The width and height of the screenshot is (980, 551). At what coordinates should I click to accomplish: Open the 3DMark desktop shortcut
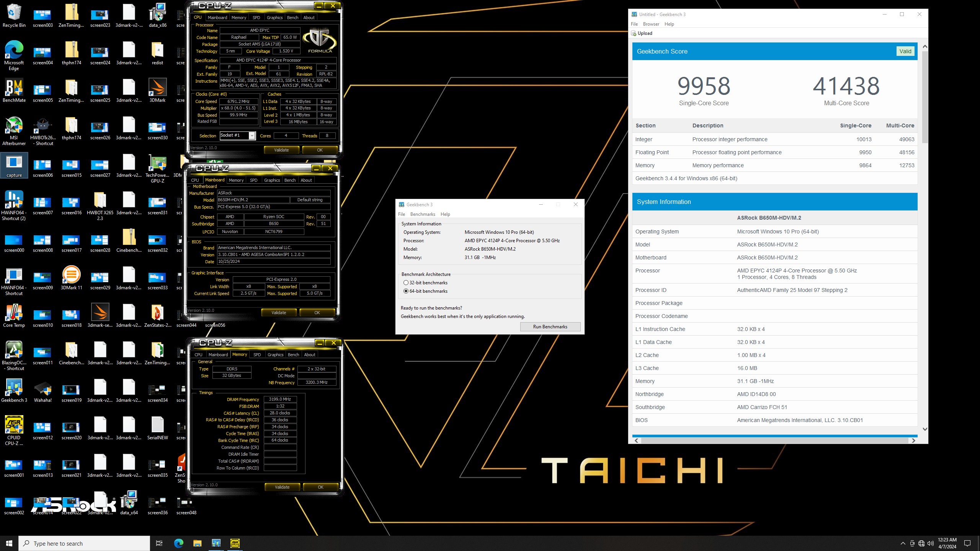click(x=157, y=91)
